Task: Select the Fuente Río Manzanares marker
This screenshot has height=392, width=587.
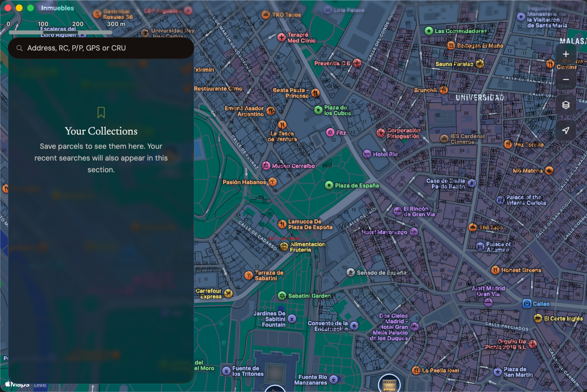Action: pyautogui.click(x=334, y=380)
